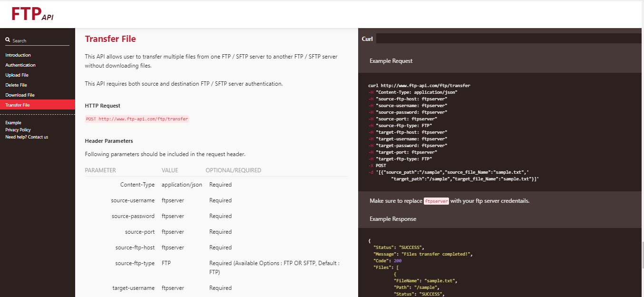Click the ftpserver inline code label
644x297 pixels.
click(x=436, y=201)
